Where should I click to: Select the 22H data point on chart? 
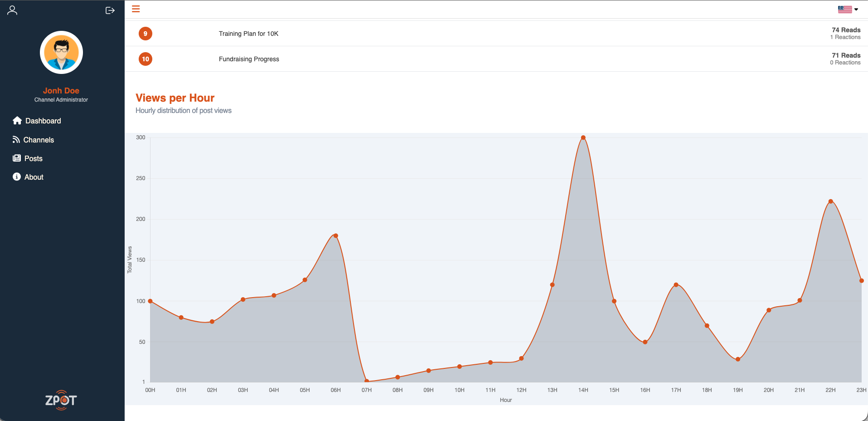[830, 201]
